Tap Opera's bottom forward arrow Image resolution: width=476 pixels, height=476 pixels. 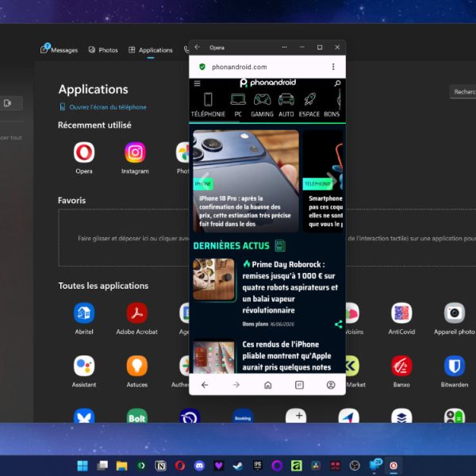(236, 385)
